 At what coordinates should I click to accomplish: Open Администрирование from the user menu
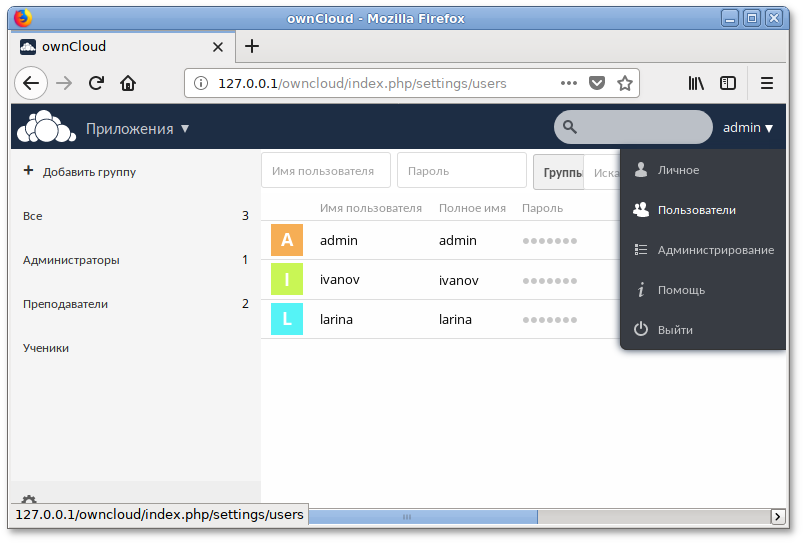point(715,250)
